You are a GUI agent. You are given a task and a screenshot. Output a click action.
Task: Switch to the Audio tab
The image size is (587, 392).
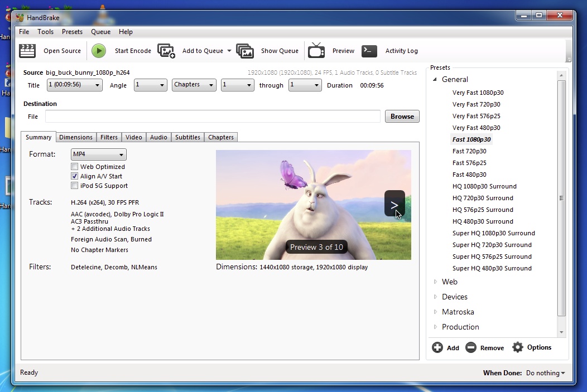tap(158, 137)
